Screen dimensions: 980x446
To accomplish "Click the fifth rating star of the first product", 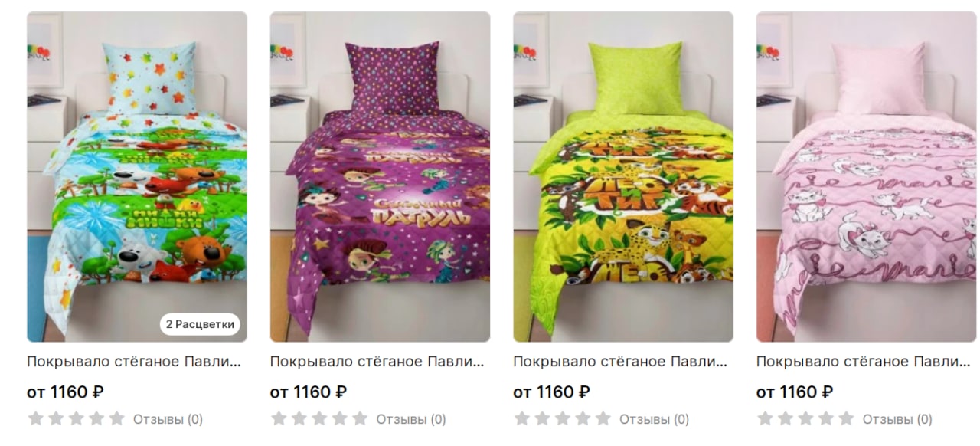I will coord(116,418).
